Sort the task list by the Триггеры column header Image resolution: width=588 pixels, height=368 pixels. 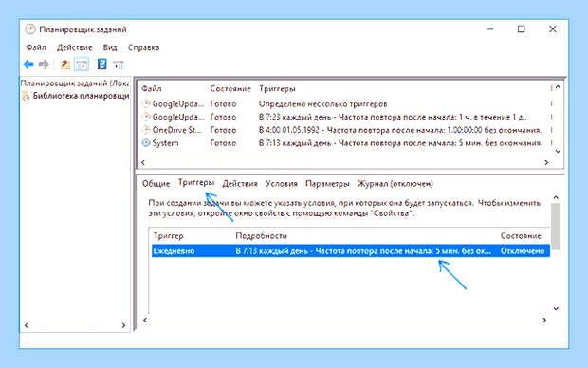pos(277,89)
